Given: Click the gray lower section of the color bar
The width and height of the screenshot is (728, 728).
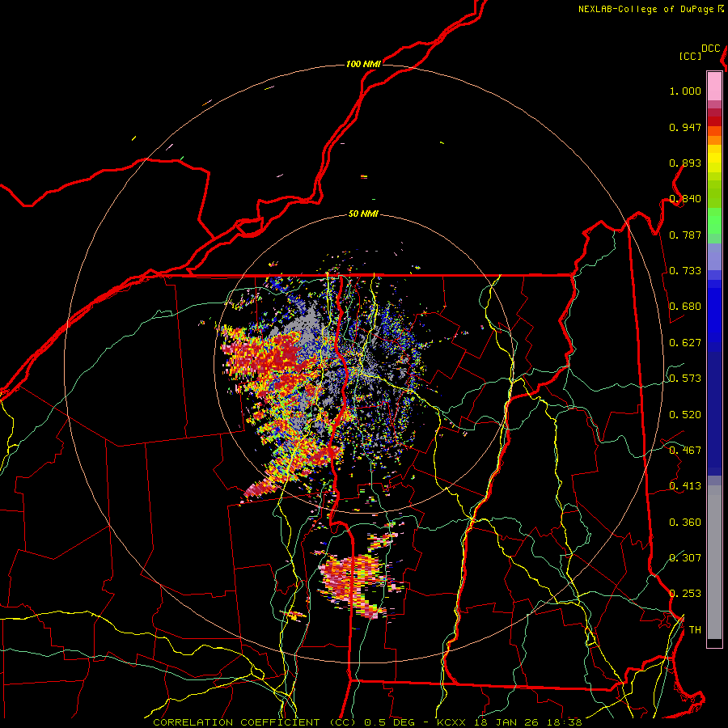Looking at the screenshot, I should 714,562.
